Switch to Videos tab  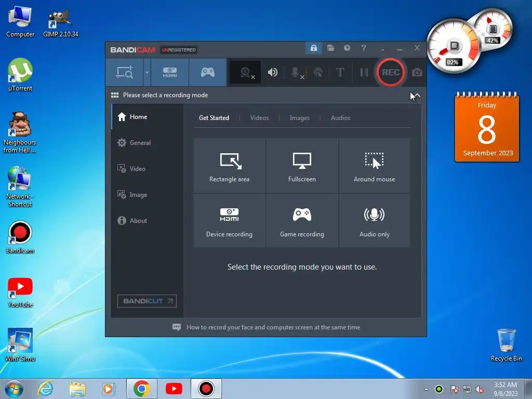[259, 118]
